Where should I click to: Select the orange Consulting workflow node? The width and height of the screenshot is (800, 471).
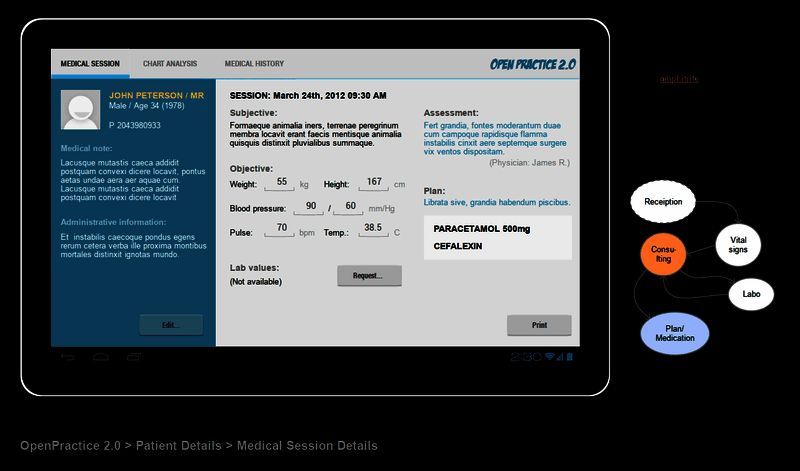point(663,254)
